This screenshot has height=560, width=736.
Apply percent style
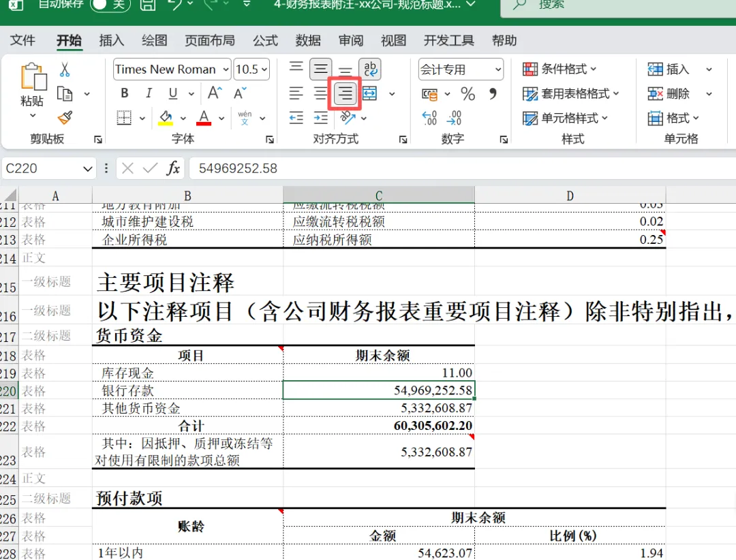[x=467, y=94]
